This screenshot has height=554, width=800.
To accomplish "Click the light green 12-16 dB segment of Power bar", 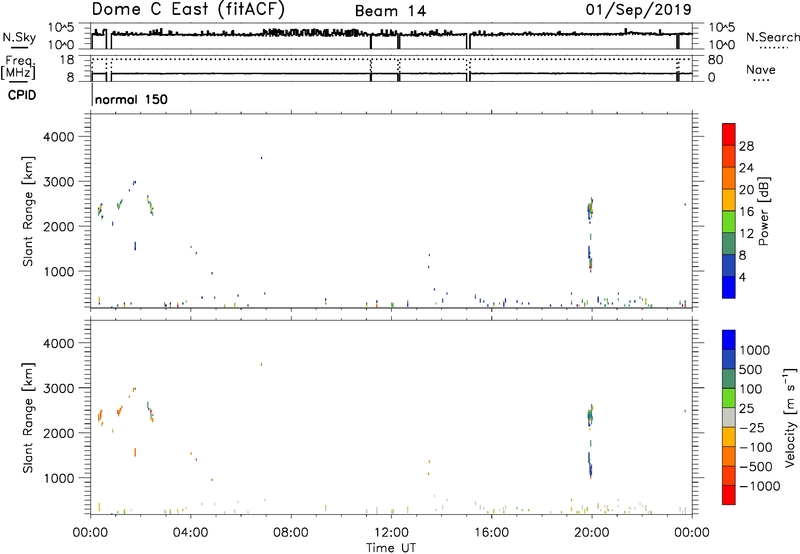I will (x=729, y=222).
